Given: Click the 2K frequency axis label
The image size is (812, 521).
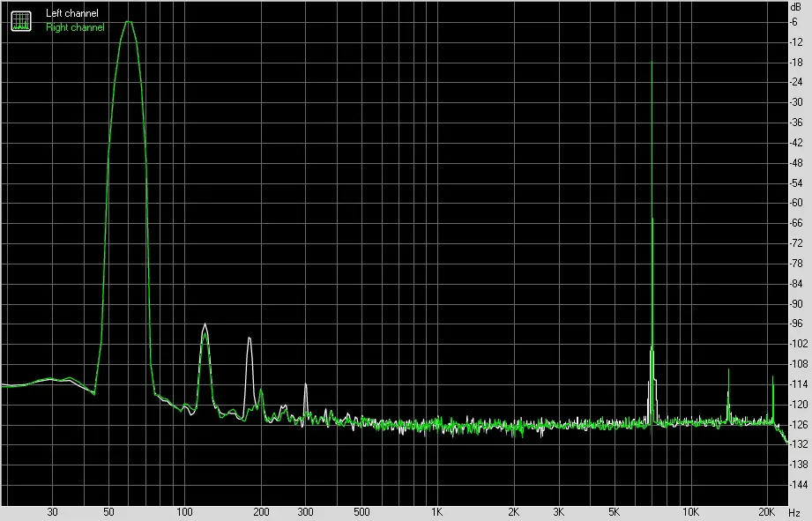Looking at the screenshot, I should (513, 512).
